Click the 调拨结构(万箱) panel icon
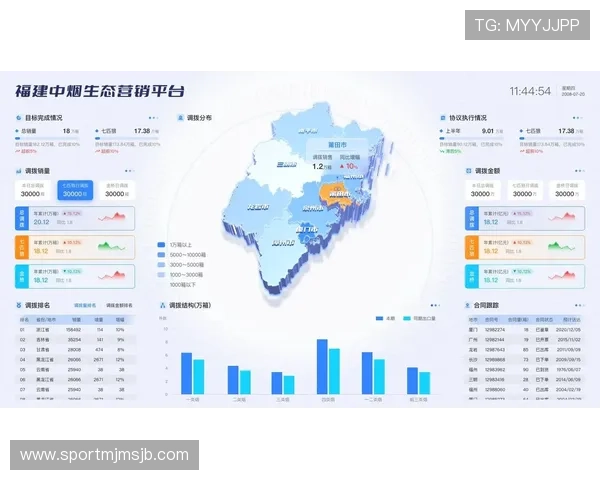The width and height of the screenshot is (600, 480). click(x=163, y=305)
